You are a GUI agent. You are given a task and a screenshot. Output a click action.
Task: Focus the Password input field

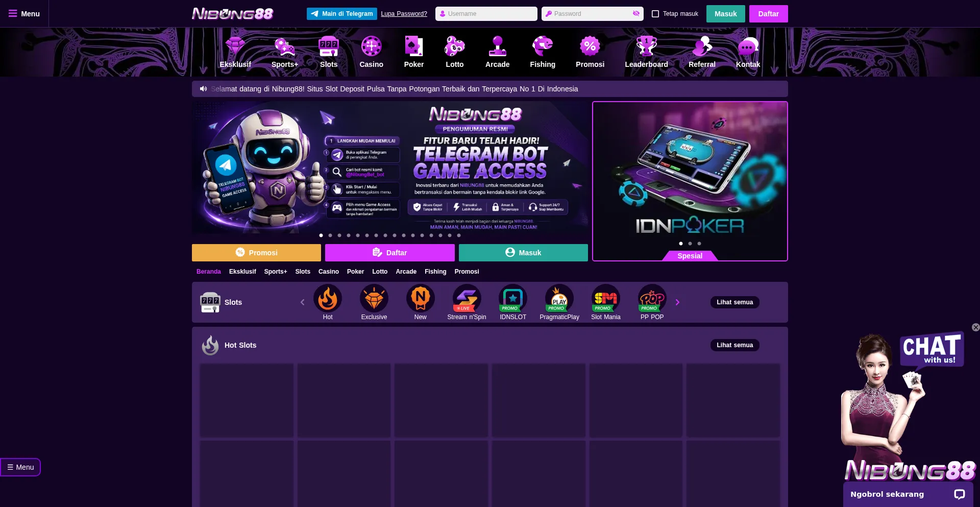click(x=592, y=14)
